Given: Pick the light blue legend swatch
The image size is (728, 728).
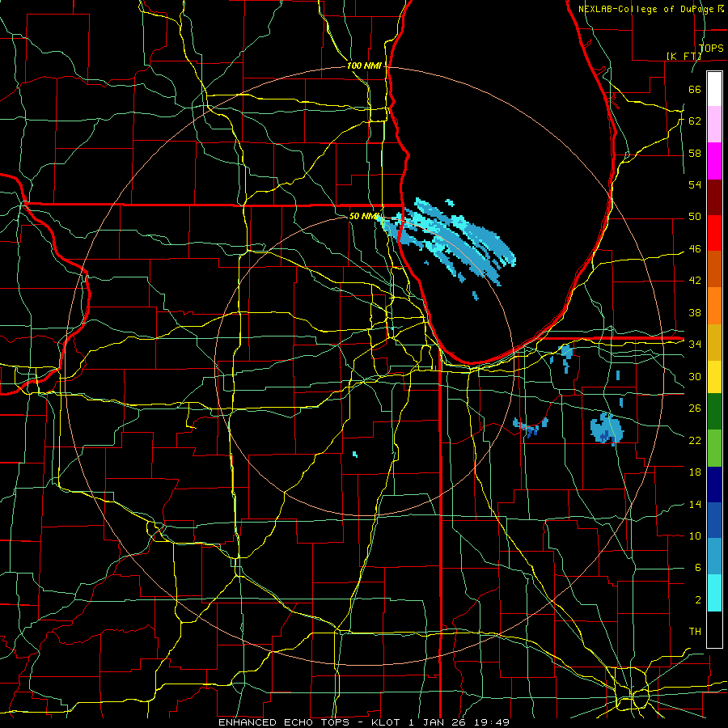Looking at the screenshot, I should (x=714, y=557).
